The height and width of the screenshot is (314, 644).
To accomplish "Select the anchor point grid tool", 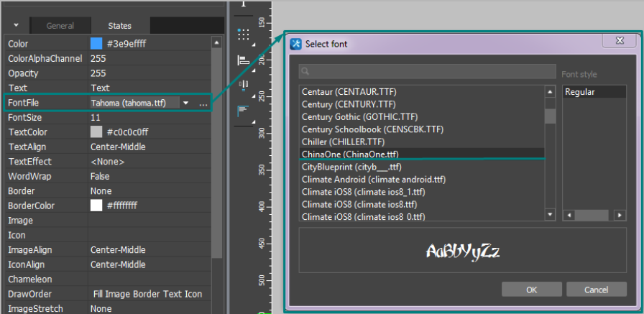I will pyautogui.click(x=244, y=34).
